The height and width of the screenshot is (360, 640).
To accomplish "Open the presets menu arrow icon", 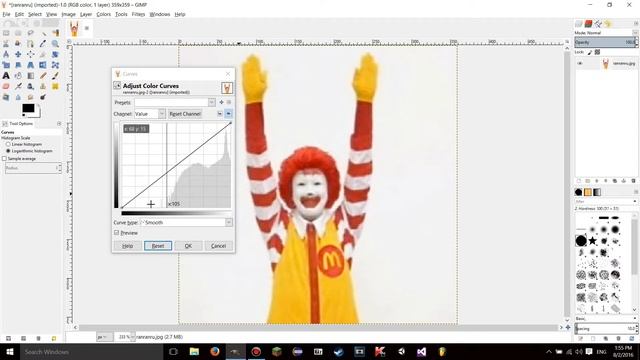I will tap(229, 102).
